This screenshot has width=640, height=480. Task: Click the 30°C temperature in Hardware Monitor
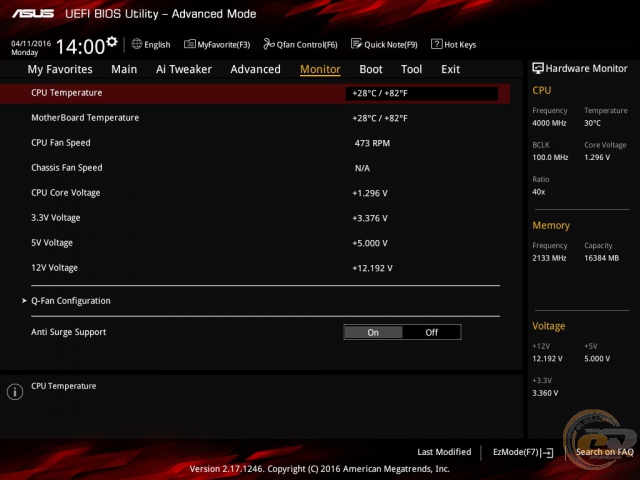pos(592,123)
